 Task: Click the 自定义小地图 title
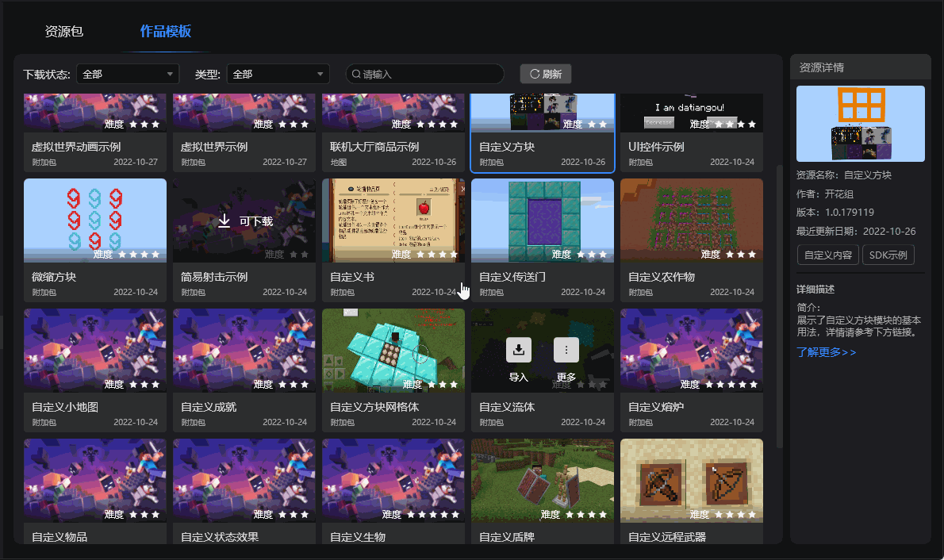(65, 407)
